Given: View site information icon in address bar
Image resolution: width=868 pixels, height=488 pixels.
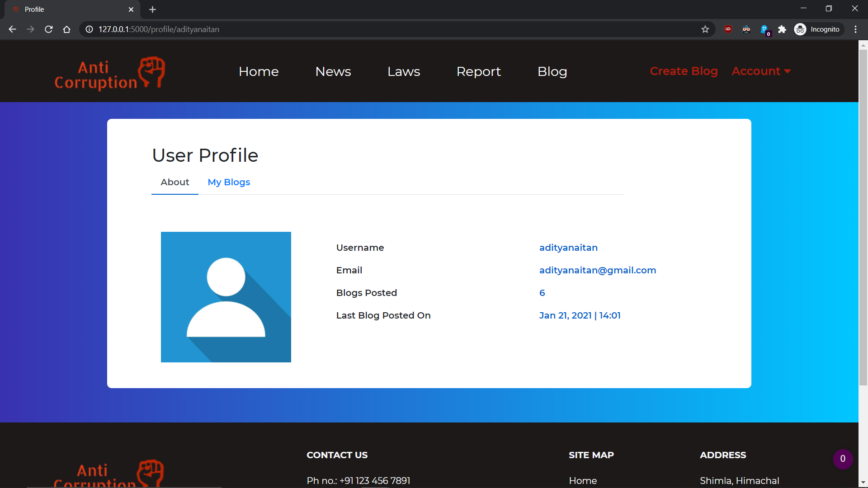Looking at the screenshot, I should (90, 29).
